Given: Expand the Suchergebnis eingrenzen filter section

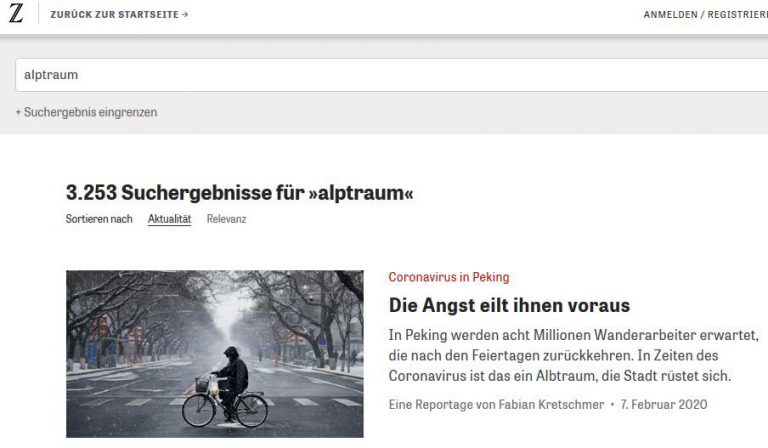Looking at the screenshot, I should click(x=90, y=113).
